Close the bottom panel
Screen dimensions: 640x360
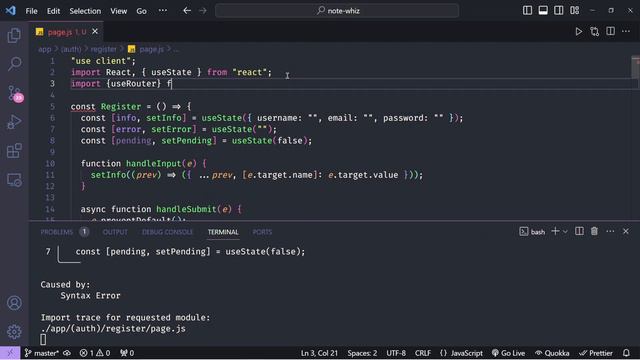pyautogui.click(x=626, y=231)
